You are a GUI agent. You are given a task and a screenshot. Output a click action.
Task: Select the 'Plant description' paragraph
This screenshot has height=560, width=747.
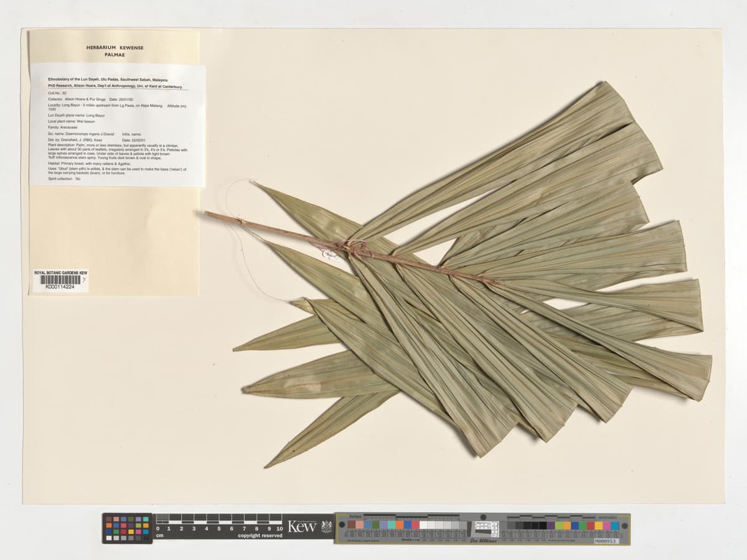[x=118, y=152]
